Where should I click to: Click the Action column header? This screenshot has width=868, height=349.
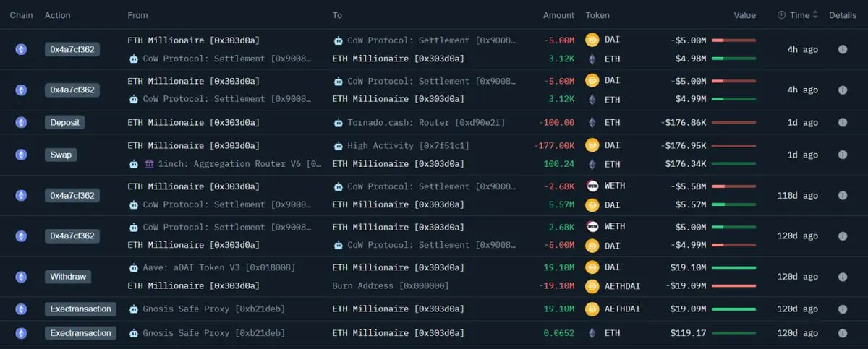(x=58, y=15)
